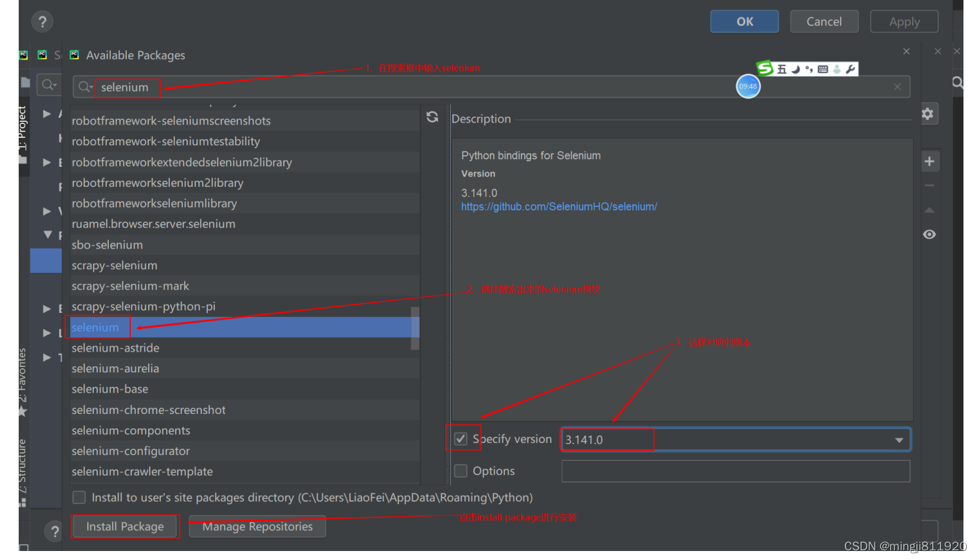Click the Install Package button

click(x=125, y=526)
